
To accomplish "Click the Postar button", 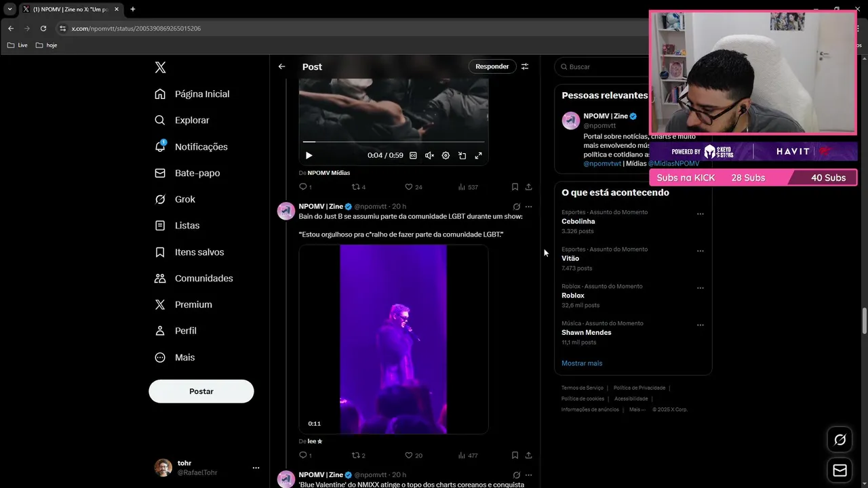I will [x=201, y=391].
